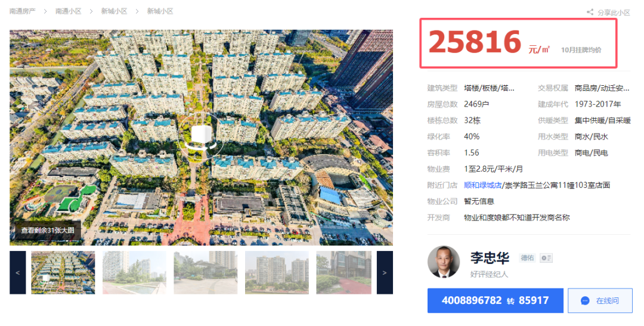This screenshot has width=644, height=326.
Task: Click the chat bubble icon in 在线问
Action: [x=586, y=301]
